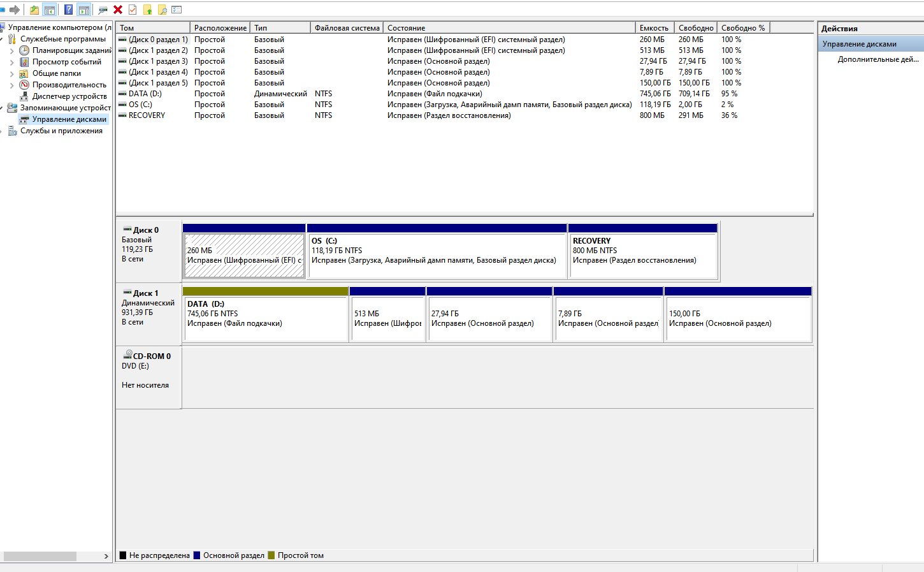Select Служебные программы tree node
This screenshot has height=572, width=924.
click(x=63, y=39)
